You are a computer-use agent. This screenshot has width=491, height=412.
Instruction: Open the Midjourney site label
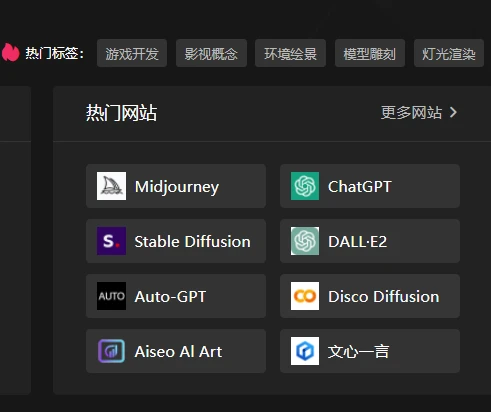tap(177, 187)
